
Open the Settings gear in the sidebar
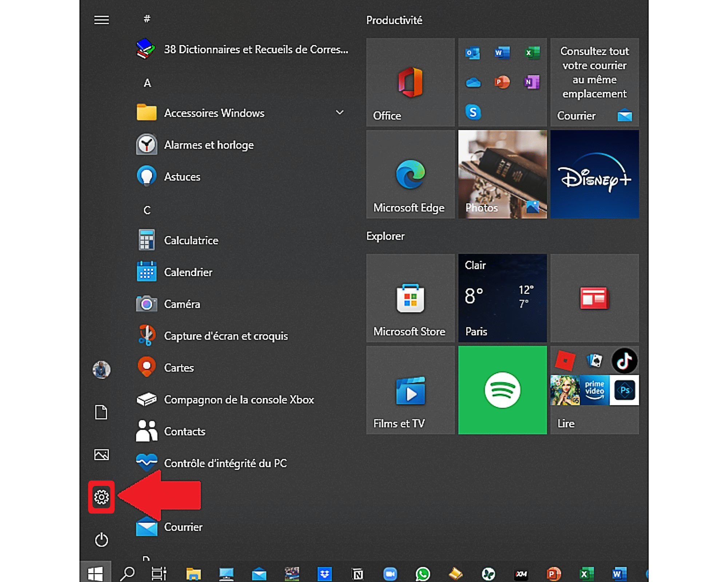pos(101,497)
